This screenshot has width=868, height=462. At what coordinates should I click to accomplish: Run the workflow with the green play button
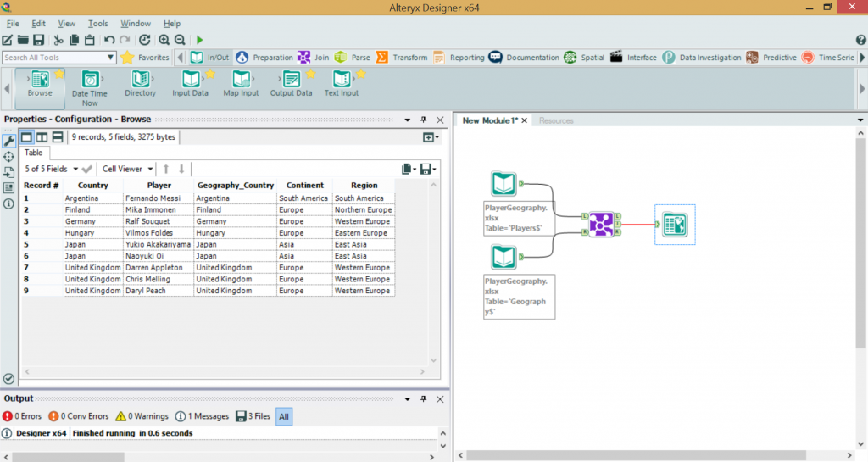[199, 40]
